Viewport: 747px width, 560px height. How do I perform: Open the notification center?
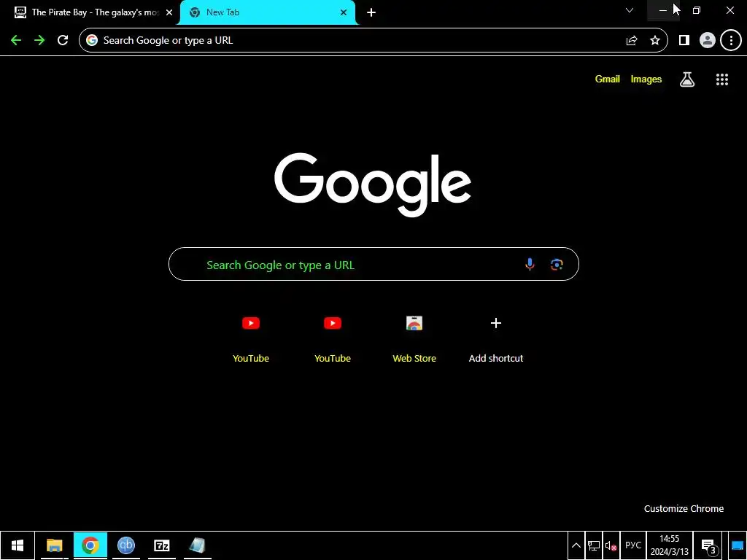pos(708,546)
